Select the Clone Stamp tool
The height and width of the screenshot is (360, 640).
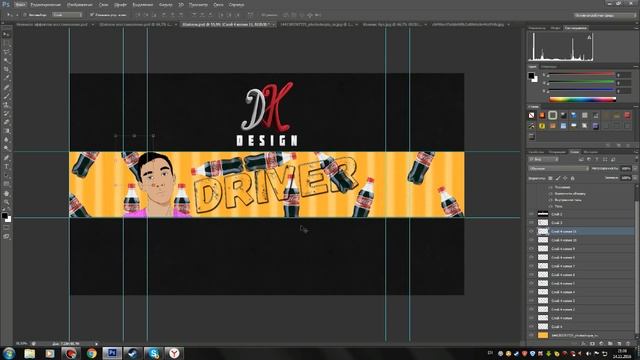(7, 105)
